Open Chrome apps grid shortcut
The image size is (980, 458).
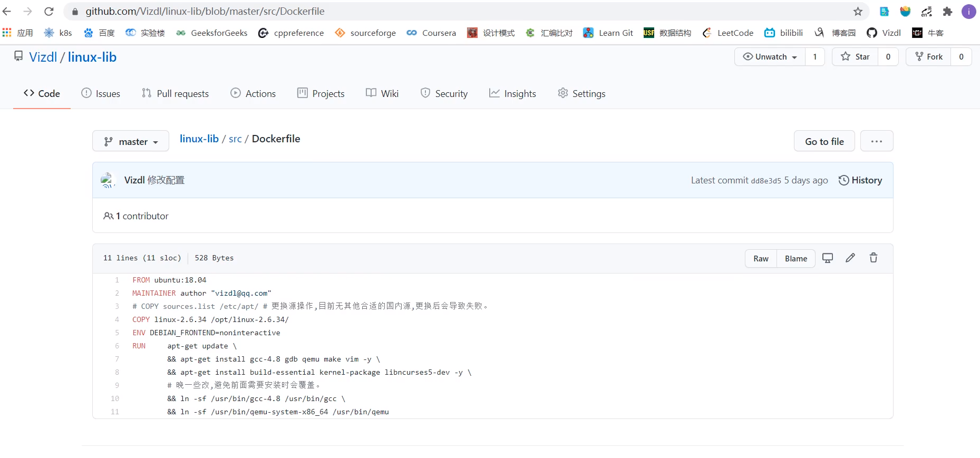pos(7,33)
